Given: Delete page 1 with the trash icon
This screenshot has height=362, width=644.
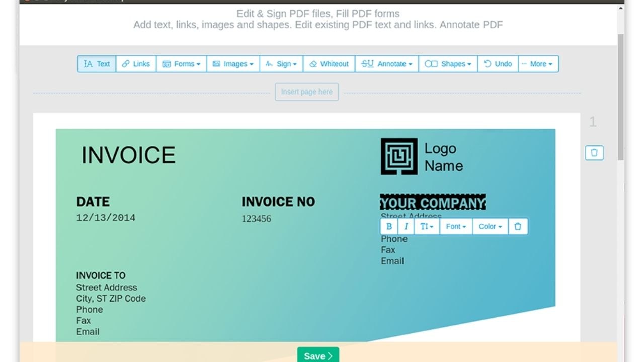Looking at the screenshot, I should click(594, 153).
